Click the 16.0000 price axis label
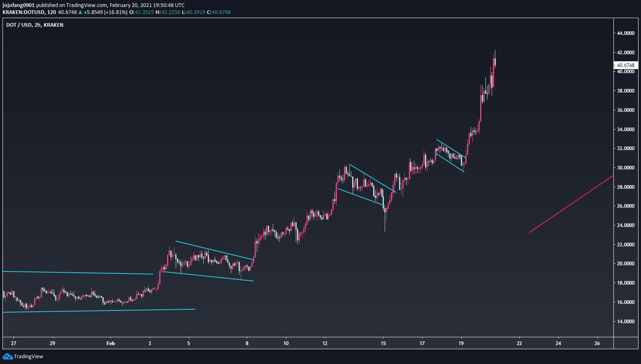 pyautogui.click(x=626, y=302)
